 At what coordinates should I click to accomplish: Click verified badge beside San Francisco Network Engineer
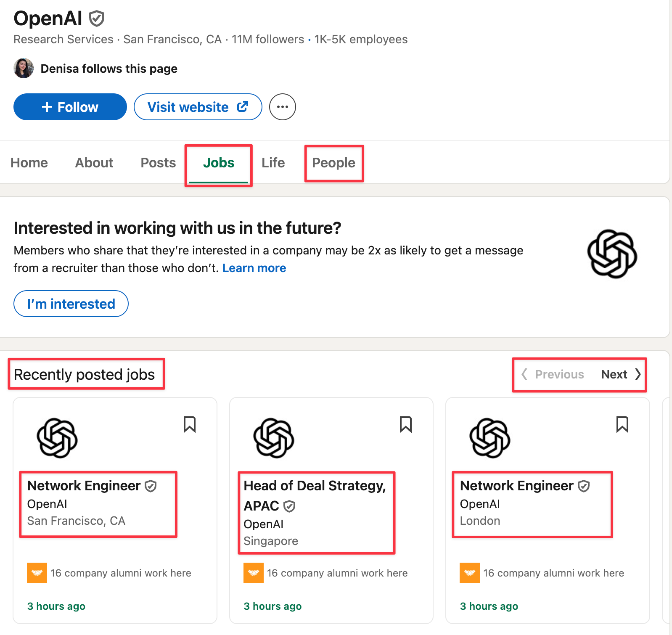(x=151, y=486)
